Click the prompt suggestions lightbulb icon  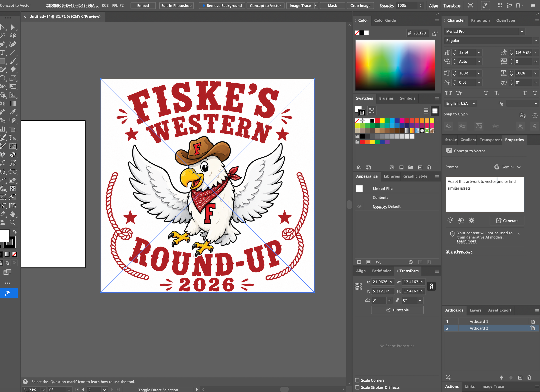pos(450,220)
